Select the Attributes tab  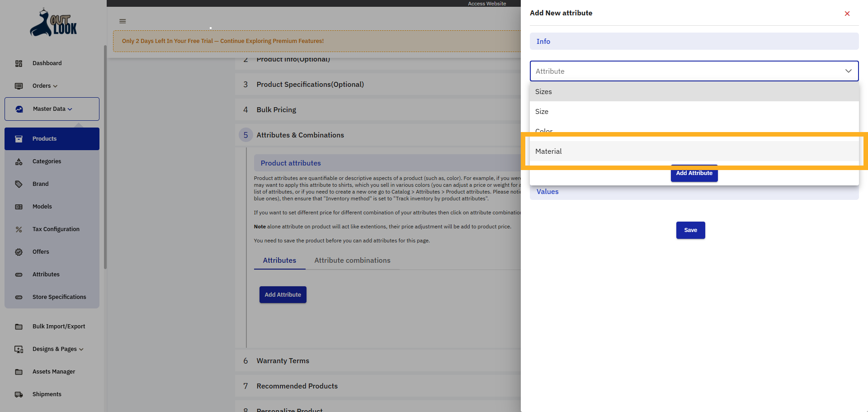pyautogui.click(x=279, y=260)
